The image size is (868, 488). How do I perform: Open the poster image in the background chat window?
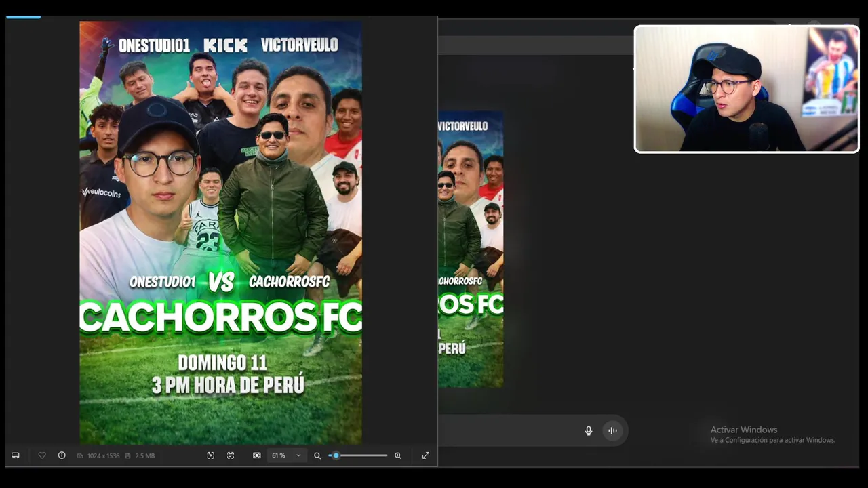coord(471,249)
